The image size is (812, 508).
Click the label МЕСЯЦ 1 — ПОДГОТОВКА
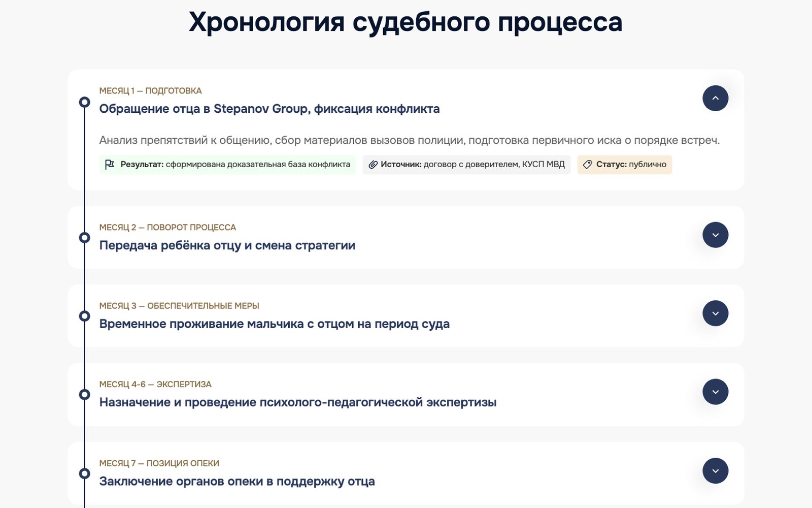[151, 91]
